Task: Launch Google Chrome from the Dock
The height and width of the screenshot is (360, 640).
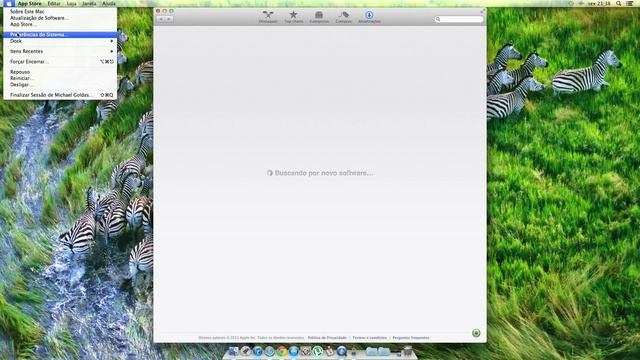Action: tap(282, 351)
